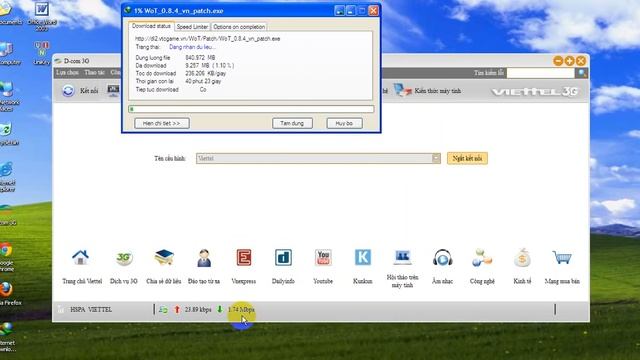This screenshot has width=640, height=360.
Task: Switch to Download status tab
Action: (x=151, y=26)
